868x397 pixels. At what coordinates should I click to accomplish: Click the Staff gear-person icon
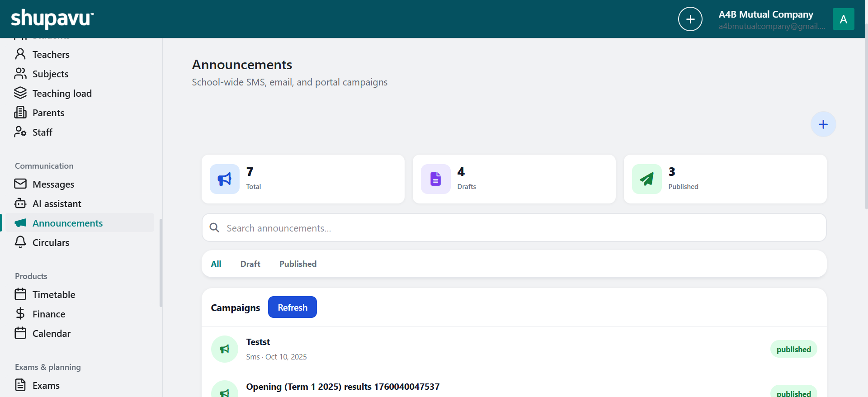pos(20,132)
